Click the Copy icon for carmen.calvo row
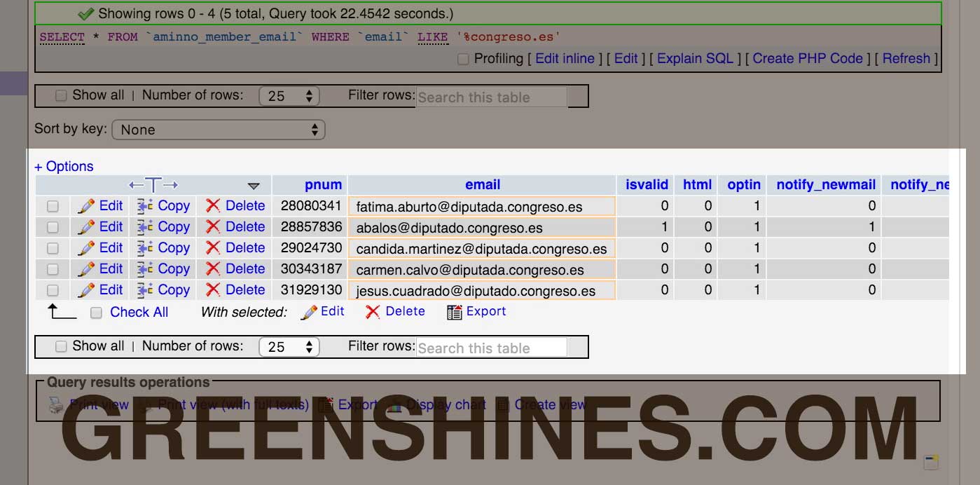 pos(146,269)
